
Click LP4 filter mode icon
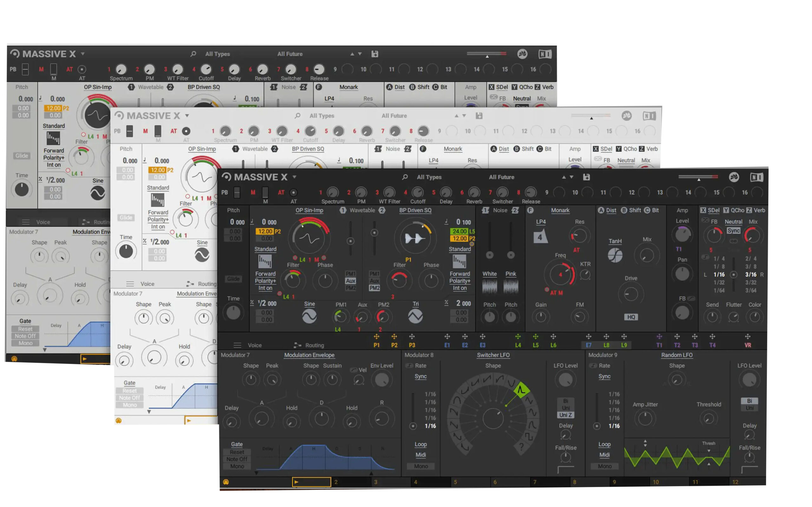tap(540, 237)
